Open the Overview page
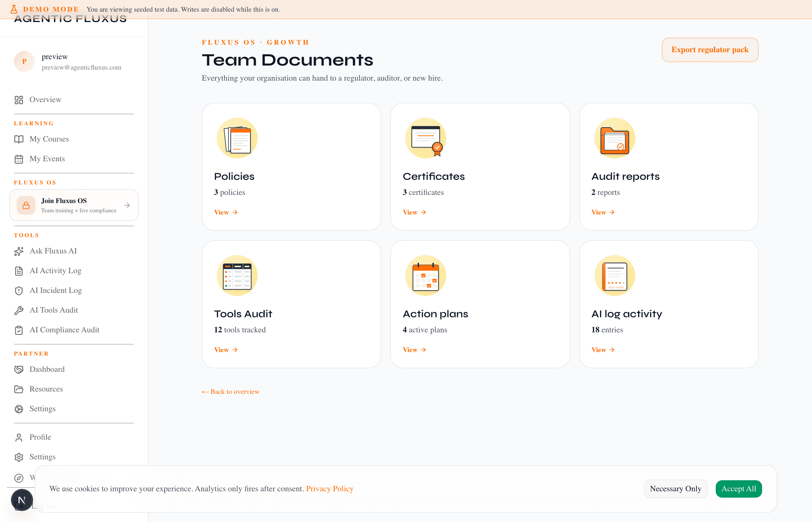 coord(46,99)
